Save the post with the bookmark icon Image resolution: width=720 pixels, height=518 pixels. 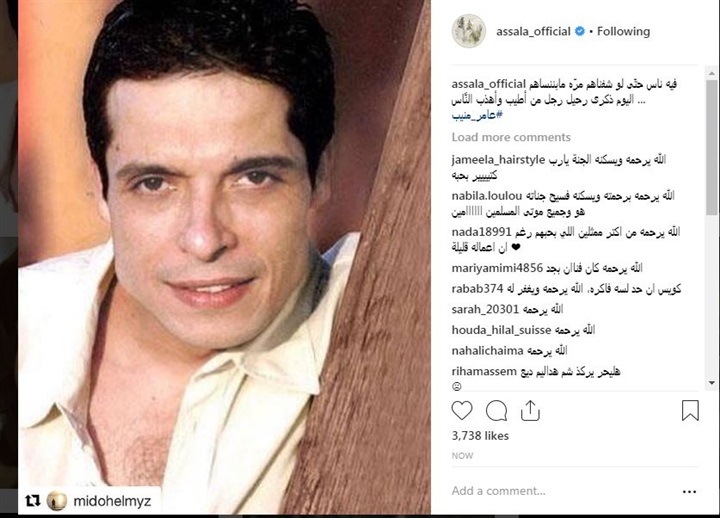(690, 411)
